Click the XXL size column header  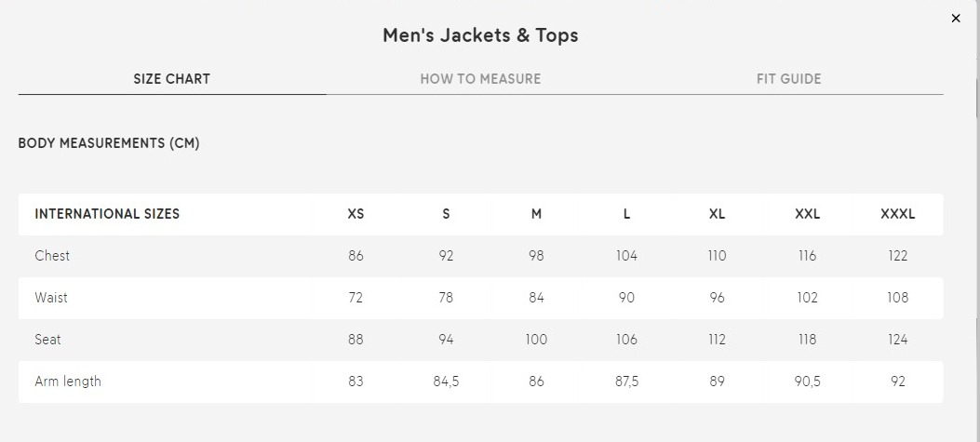(808, 214)
